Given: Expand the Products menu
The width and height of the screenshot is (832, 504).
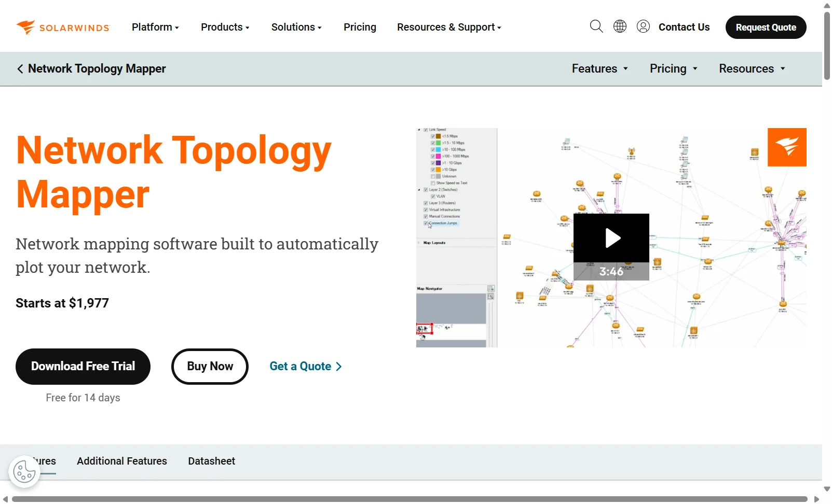Looking at the screenshot, I should (225, 27).
